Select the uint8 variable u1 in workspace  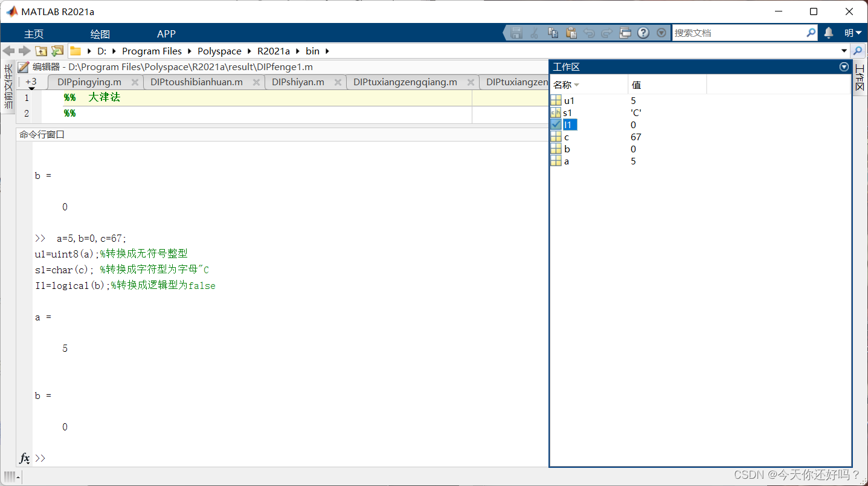568,100
